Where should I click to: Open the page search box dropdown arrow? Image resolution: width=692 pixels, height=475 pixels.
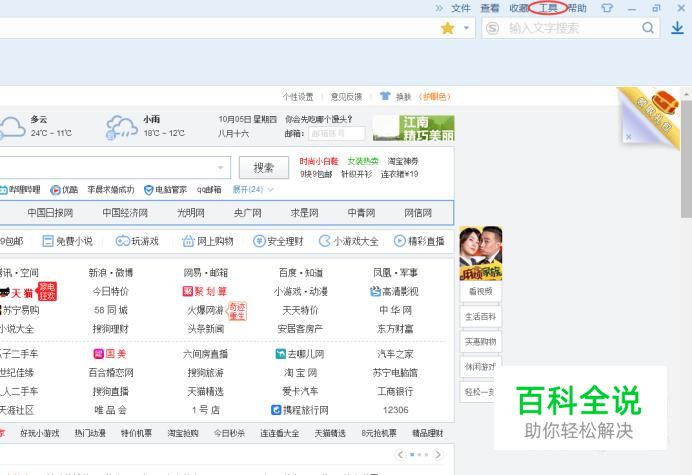220,168
